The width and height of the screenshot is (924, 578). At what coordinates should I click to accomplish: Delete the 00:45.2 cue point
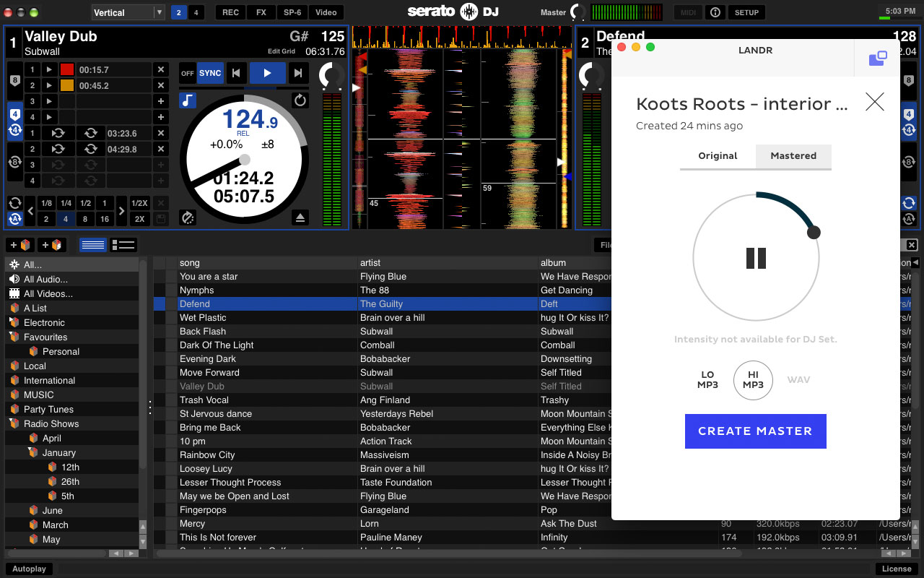click(x=161, y=86)
